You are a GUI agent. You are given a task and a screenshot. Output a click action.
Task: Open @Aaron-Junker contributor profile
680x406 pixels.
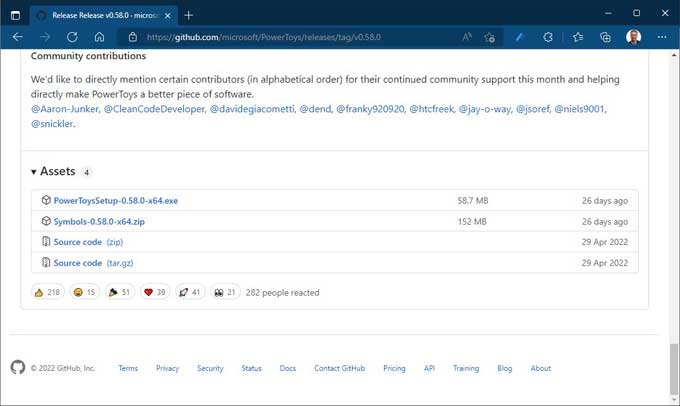(65, 109)
